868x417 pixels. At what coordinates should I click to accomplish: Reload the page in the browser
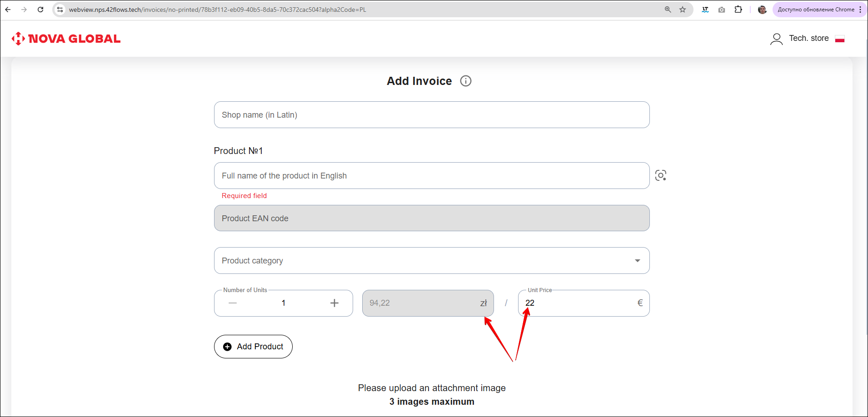coord(40,10)
